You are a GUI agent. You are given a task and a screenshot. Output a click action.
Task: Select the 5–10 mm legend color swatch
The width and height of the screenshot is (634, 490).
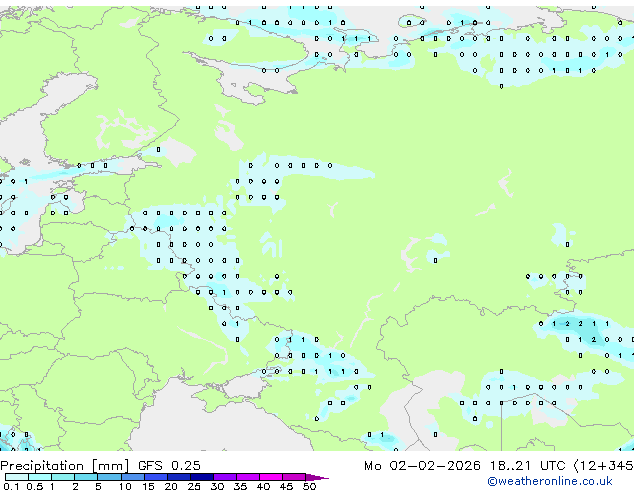pyautogui.click(x=109, y=477)
